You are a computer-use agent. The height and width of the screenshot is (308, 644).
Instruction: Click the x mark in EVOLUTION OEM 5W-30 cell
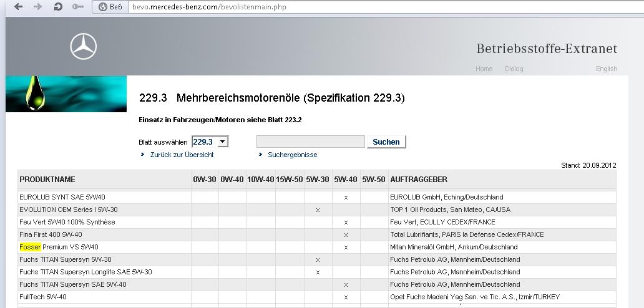pyautogui.click(x=318, y=210)
